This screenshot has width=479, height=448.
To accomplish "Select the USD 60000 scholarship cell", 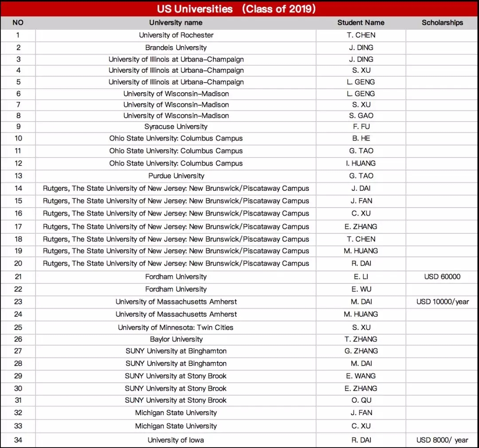I will 442,276.
